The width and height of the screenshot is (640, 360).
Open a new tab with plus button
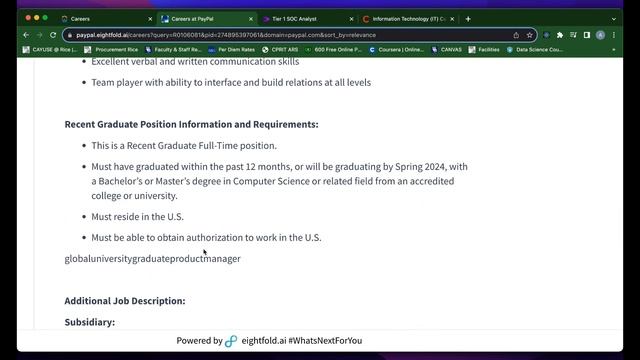pyautogui.click(x=468, y=19)
